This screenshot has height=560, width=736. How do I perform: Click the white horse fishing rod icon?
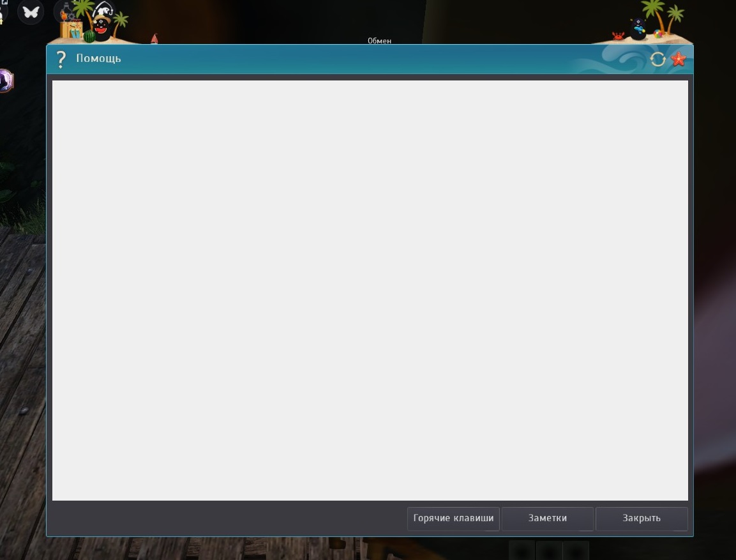(104, 10)
